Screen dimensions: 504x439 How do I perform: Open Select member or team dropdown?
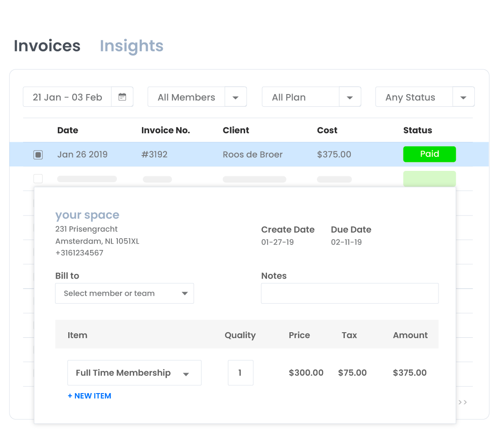[124, 293]
